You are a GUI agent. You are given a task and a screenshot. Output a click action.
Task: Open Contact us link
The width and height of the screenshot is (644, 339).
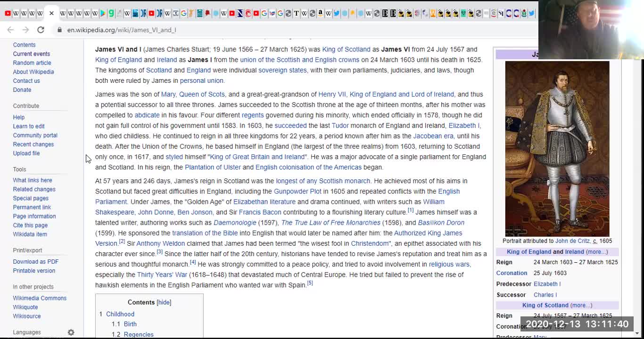[26, 81]
